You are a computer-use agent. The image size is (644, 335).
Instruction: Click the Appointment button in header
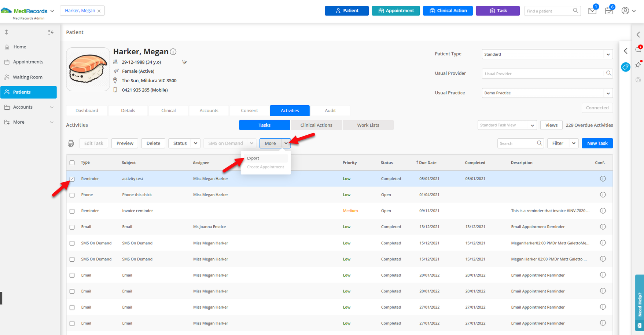coord(396,11)
